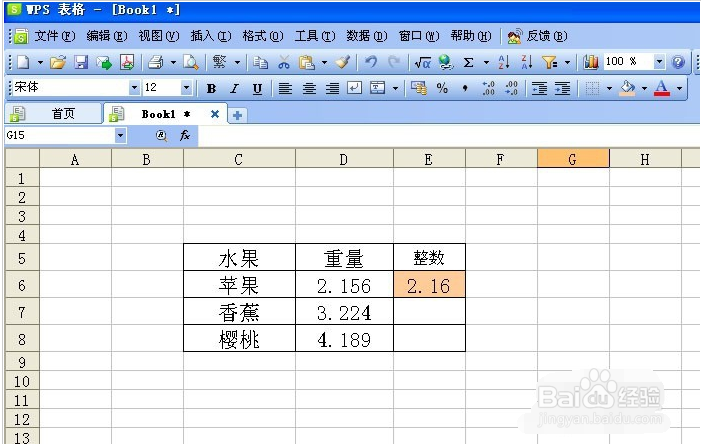Click the Merge cells button
Viewport: 701px width, 444px height.
coord(377,88)
